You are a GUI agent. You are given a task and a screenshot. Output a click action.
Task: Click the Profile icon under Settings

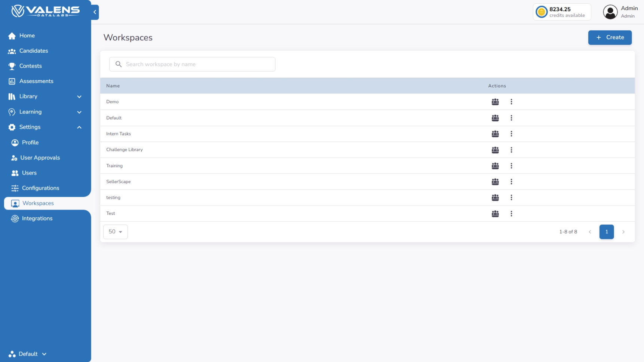(15, 142)
